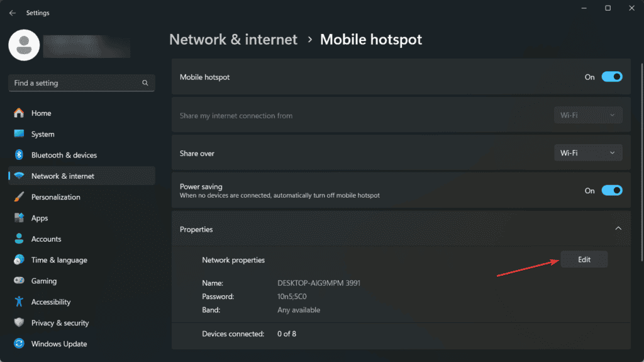
Task: Click the Privacy & security shield icon
Action: pyautogui.click(x=19, y=322)
